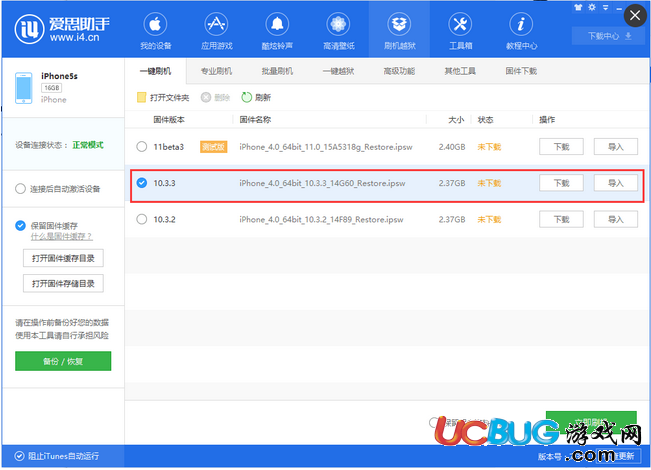
Task: Open the 我的设备 (My Device) section
Action: click(x=156, y=31)
